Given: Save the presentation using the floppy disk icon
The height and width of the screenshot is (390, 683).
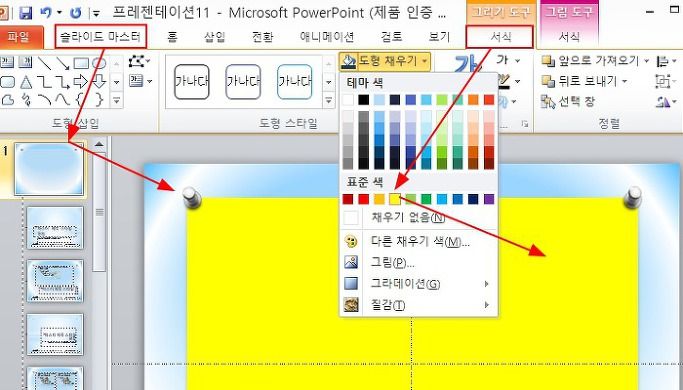Looking at the screenshot, I should click(x=26, y=13).
